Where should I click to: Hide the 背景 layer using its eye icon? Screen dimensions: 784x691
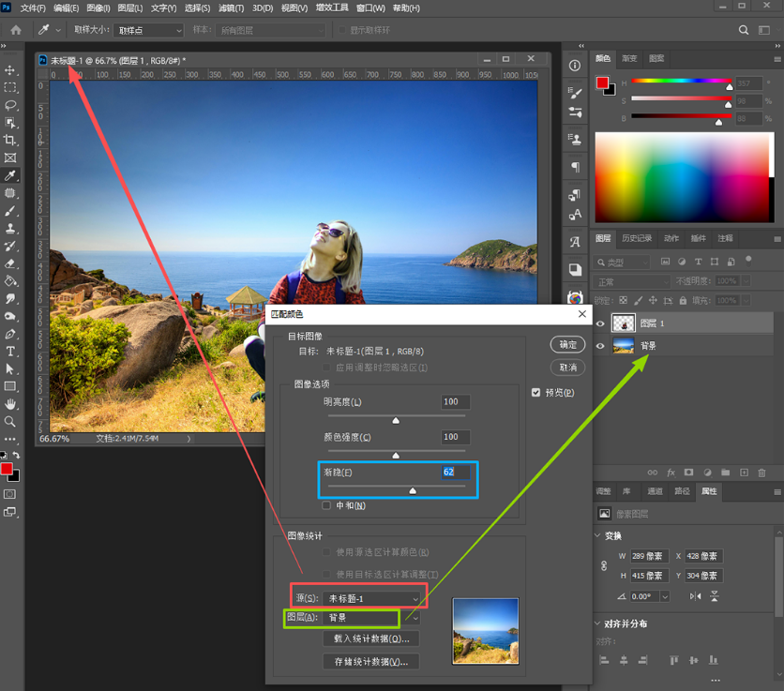(x=600, y=345)
